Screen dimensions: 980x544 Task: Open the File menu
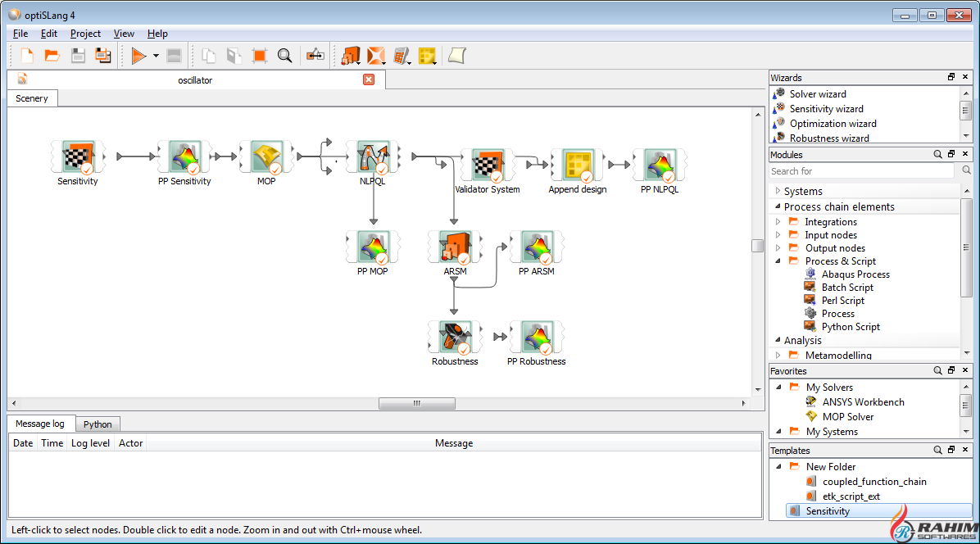[x=20, y=34]
